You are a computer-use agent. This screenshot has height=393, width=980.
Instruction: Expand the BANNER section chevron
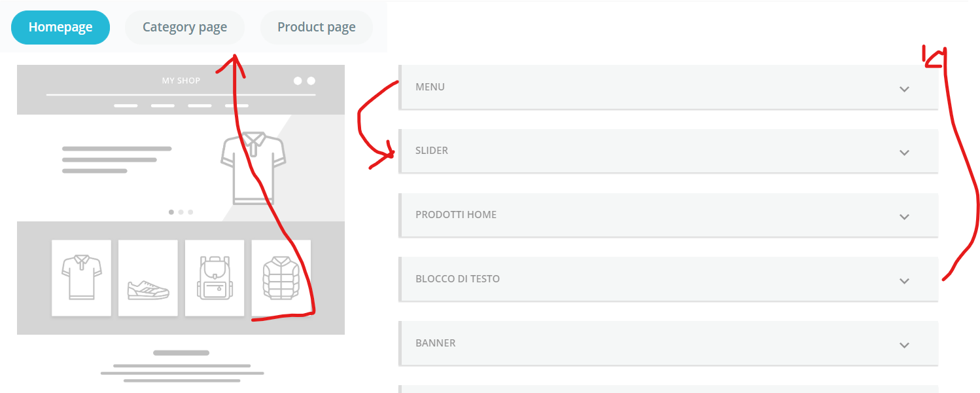(x=904, y=345)
